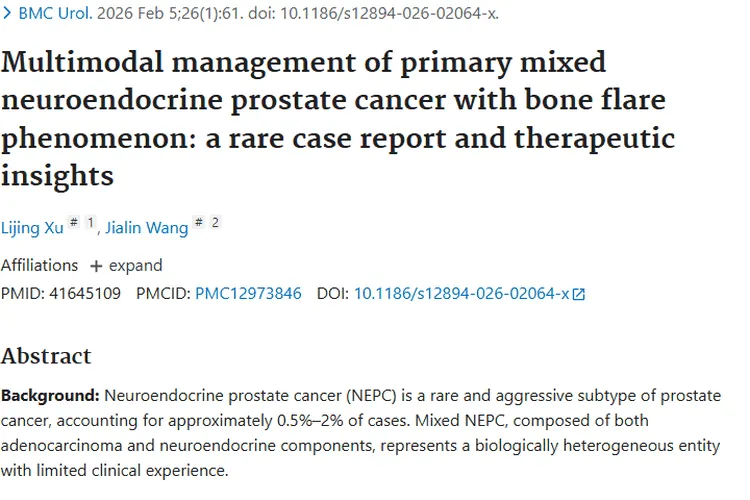Click the Affiliations label

(39, 266)
